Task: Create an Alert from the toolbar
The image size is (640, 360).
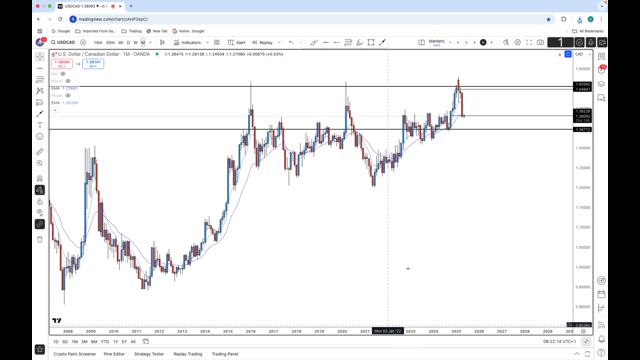Action: point(237,42)
